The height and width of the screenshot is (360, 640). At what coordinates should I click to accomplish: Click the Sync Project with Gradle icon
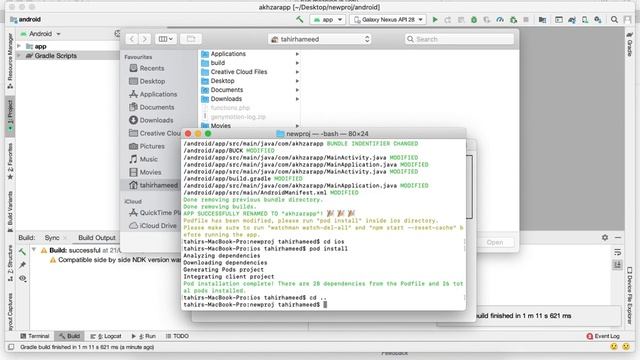[x=572, y=19]
